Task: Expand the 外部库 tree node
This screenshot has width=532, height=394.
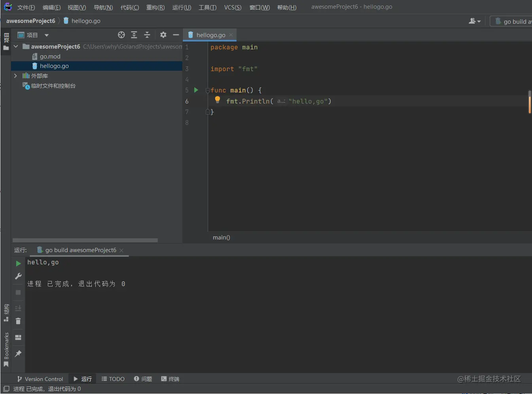Action: [15, 75]
